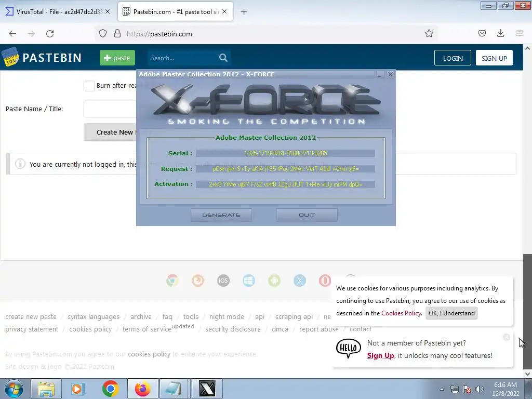
Task: Dismiss the hello popup close icon
Action: click(507, 337)
